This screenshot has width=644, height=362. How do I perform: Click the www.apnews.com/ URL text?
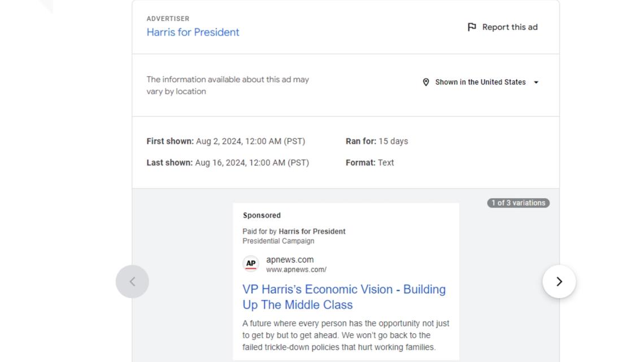[x=296, y=269]
